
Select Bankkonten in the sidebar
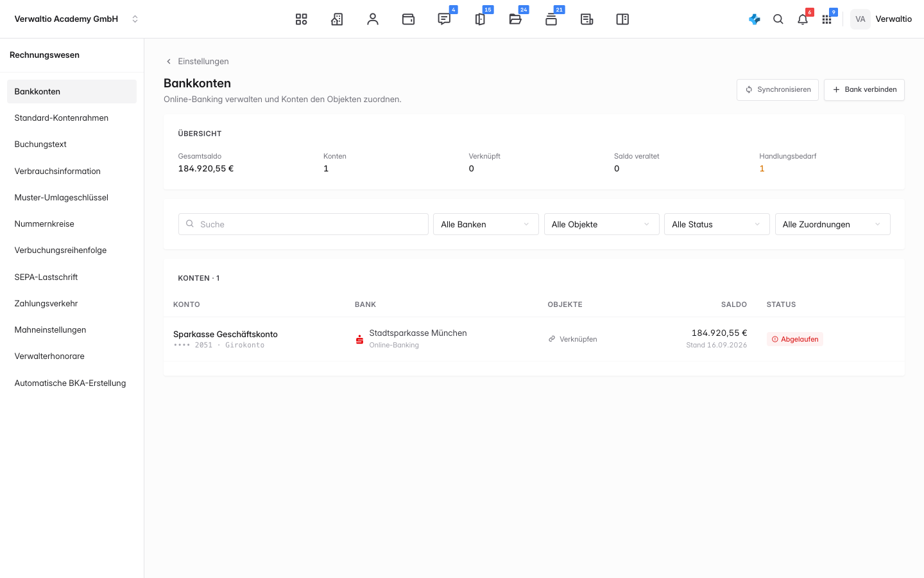coord(72,92)
